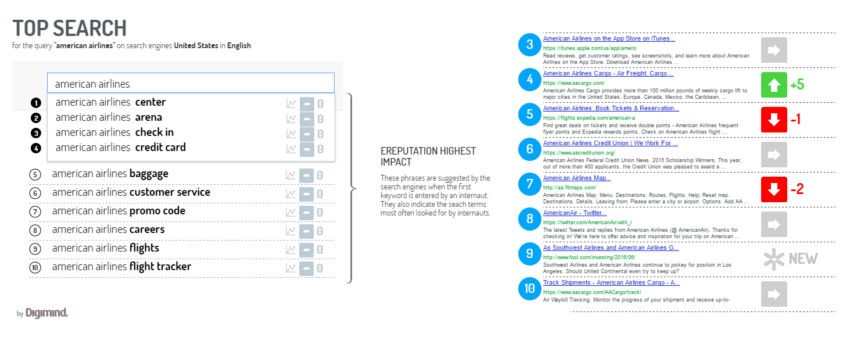Click the minus box beside 'arena'

pos(307,119)
